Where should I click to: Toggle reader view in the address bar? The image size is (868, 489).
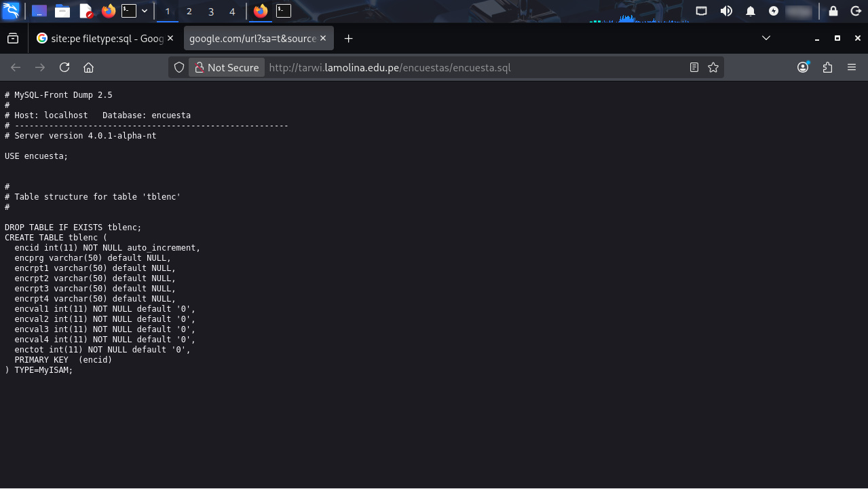[x=694, y=67]
